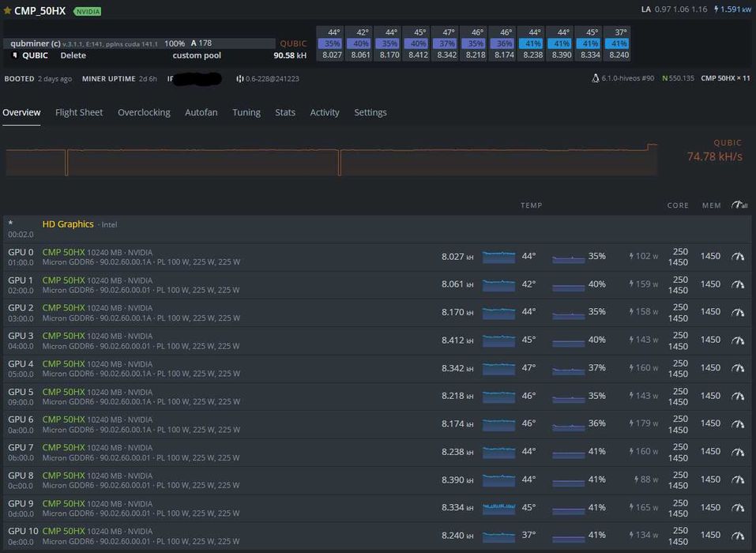Viewport: 756px width, 553px height.
Task: Open the Settings tab
Action: click(x=370, y=112)
